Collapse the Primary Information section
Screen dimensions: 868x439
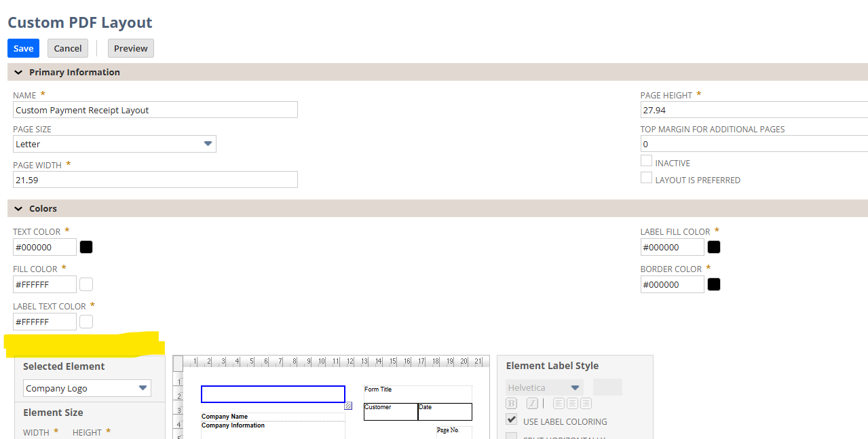18,72
